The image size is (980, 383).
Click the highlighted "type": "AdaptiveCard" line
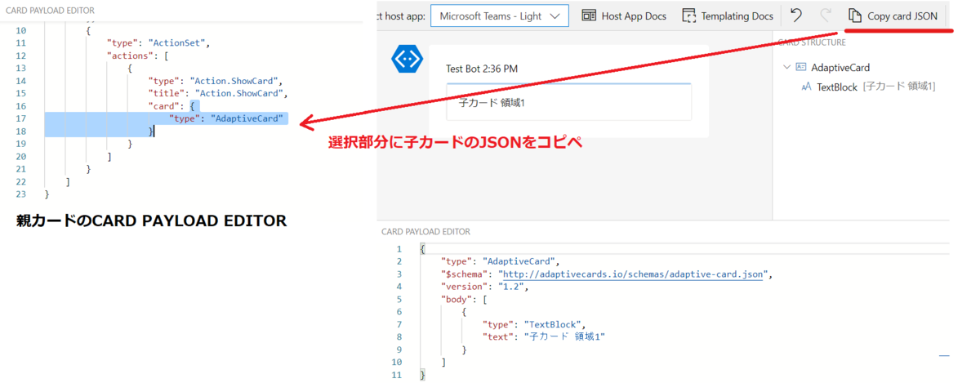[x=226, y=118]
